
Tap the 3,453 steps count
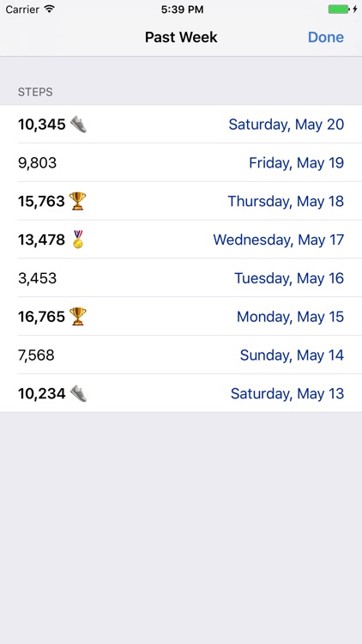coord(38,278)
